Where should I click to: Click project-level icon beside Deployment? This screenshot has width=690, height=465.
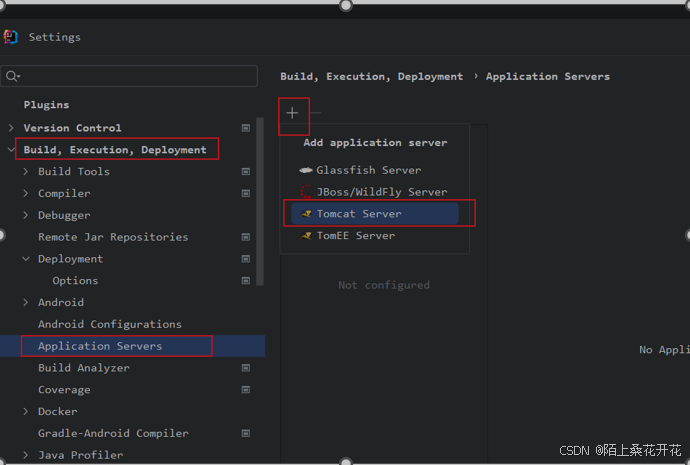pos(246,259)
